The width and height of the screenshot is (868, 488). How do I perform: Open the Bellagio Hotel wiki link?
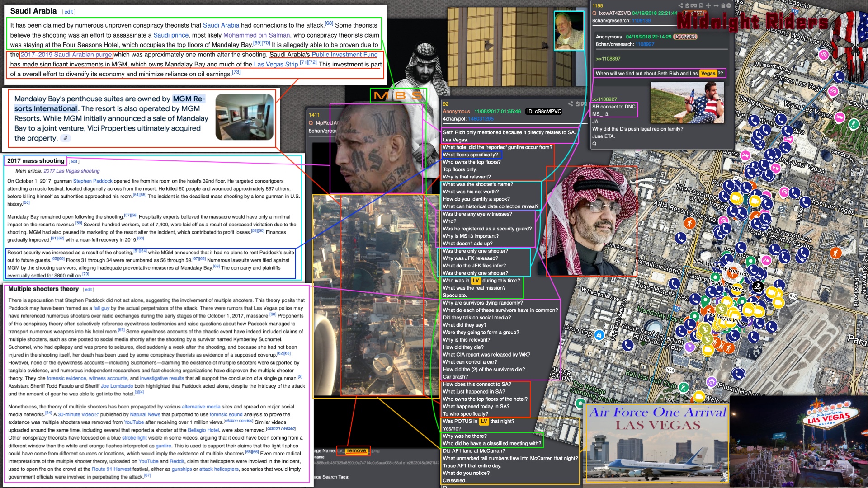point(203,430)
